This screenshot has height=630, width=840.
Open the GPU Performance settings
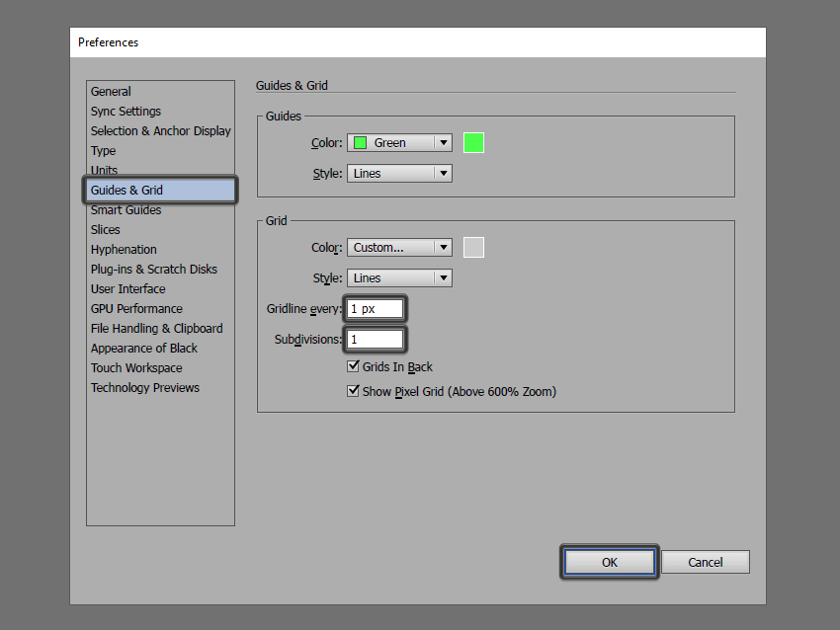136,308
